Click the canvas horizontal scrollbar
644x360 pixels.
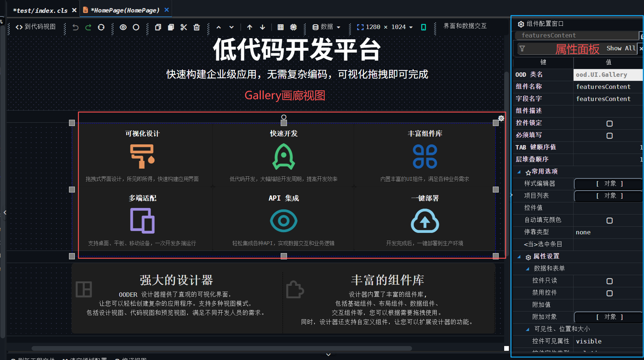click(x=222, y=348)
